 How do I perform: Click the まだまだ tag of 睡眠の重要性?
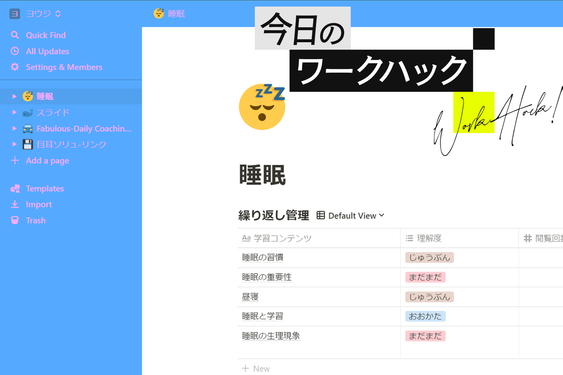pos(425,277)
